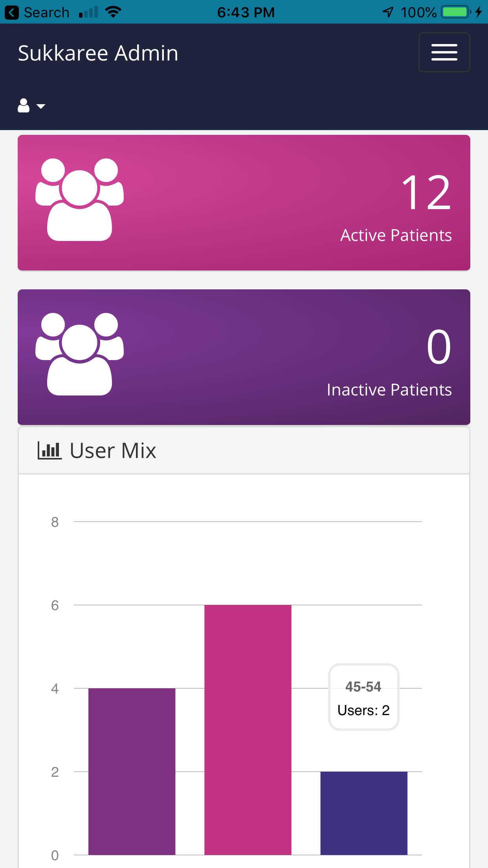Select the Inactive Patients count 0
This screenshot has width=488, height=868.
(438, 347)
